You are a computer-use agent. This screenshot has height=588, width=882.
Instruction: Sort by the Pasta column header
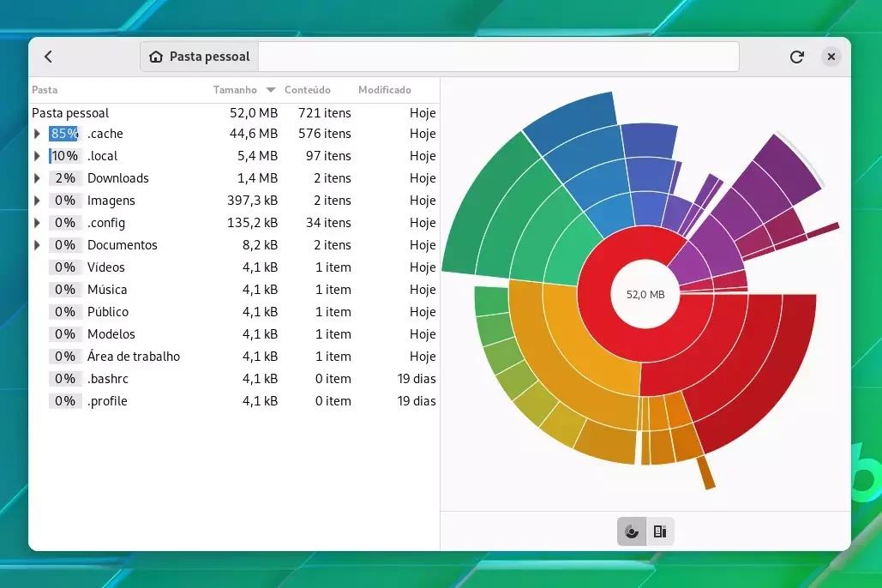coord(45,90)
